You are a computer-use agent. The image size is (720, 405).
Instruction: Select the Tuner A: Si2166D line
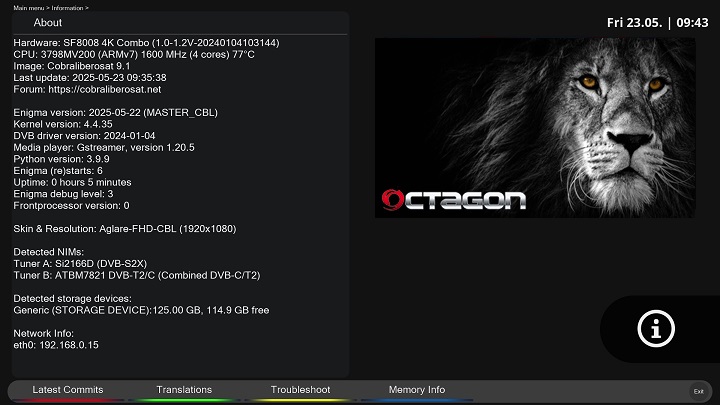[x=80, y=264]
